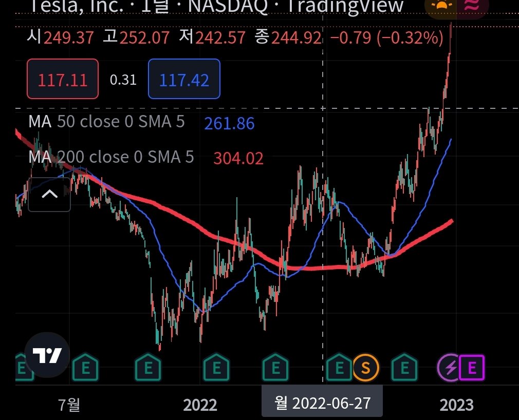Viewport: 519px width, 420px height.
Task: Tap the pink wave icon in title row
Action: [473, 6]
